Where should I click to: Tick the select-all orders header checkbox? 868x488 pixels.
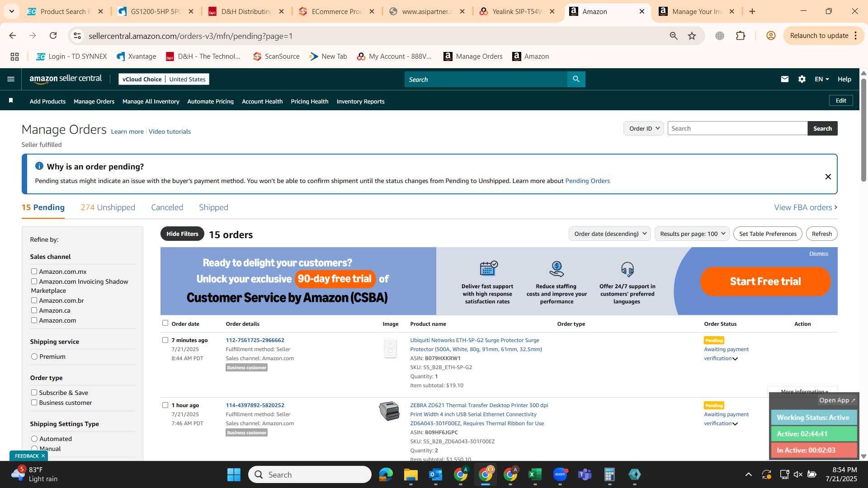165,323
